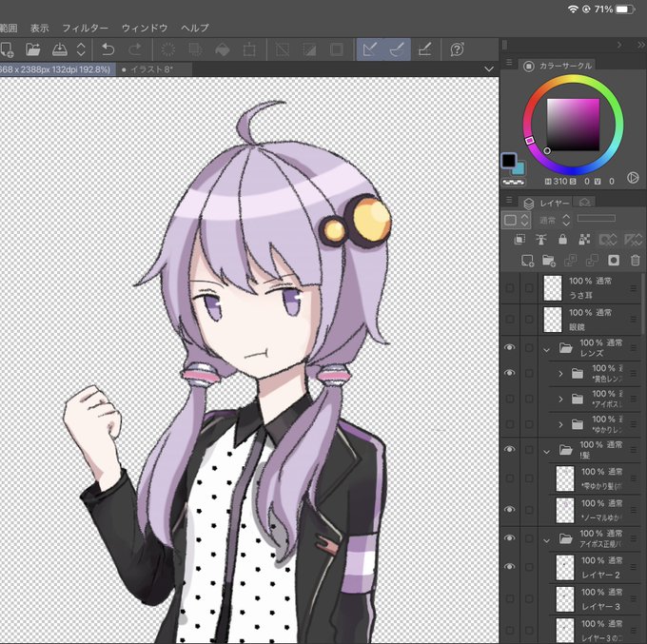Switch to the イラスト8 canvas tab

click(x=151, y=69)
